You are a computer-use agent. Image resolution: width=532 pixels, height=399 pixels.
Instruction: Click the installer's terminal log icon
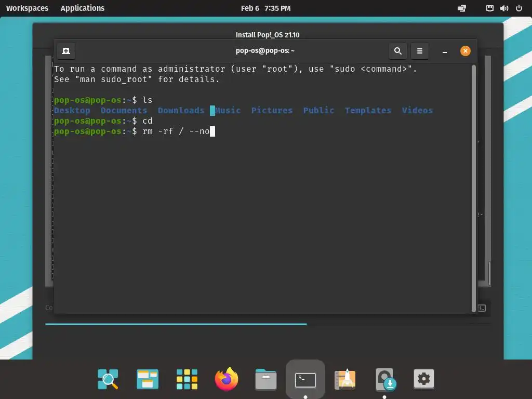(482, 308)
